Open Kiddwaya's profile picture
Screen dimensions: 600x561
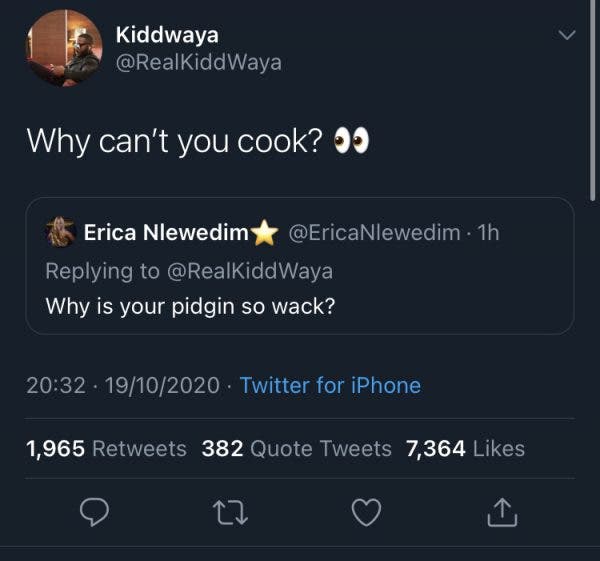[x=62, y=49]
